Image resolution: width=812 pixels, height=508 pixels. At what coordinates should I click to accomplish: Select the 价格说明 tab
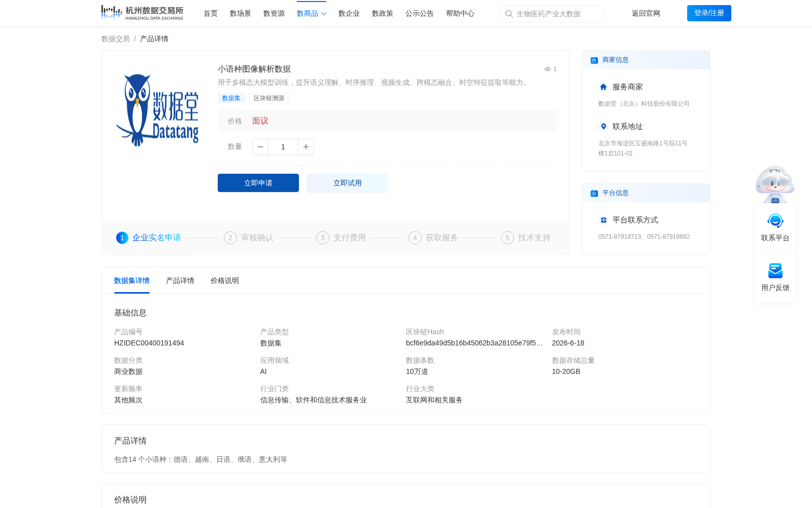point(225,281)
